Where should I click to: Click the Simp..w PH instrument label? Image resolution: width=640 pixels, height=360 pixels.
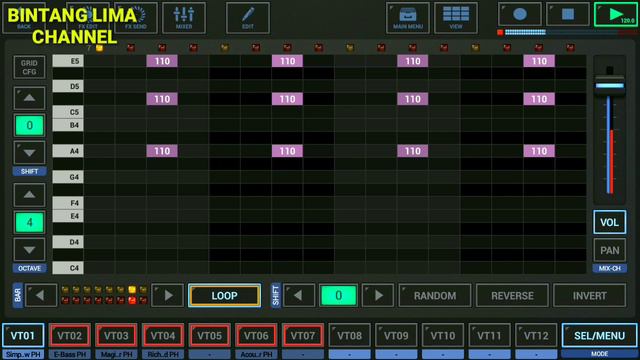point(23,354)
